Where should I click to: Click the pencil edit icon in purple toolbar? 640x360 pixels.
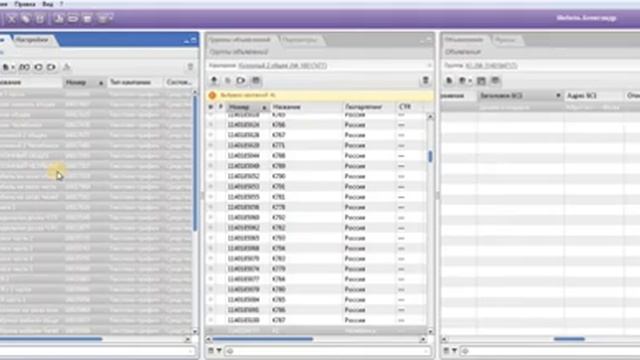tap(26, 19)
